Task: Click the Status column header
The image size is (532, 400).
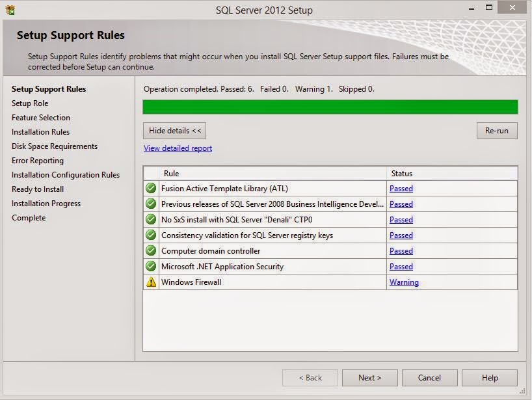Action: point(401,174)
